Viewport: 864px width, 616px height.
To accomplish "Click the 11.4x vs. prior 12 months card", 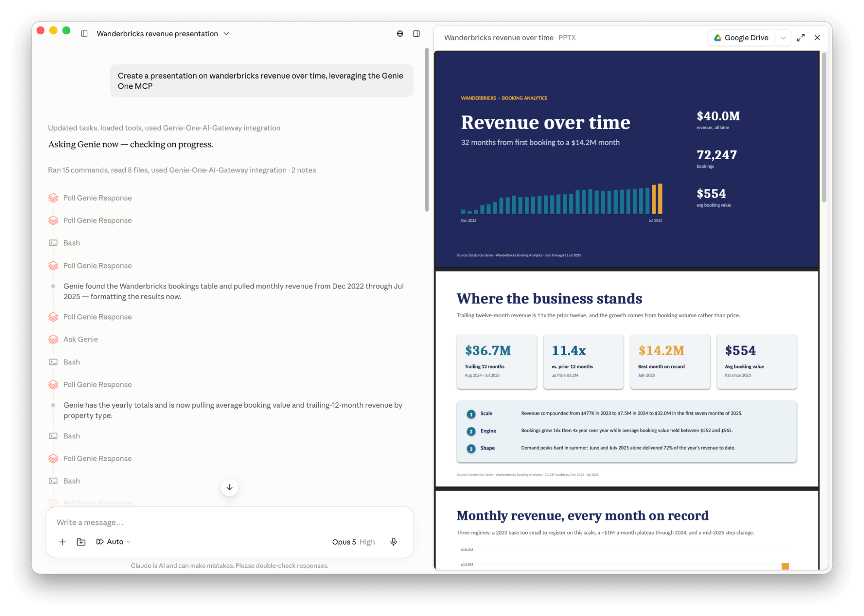I will [583, 361].
